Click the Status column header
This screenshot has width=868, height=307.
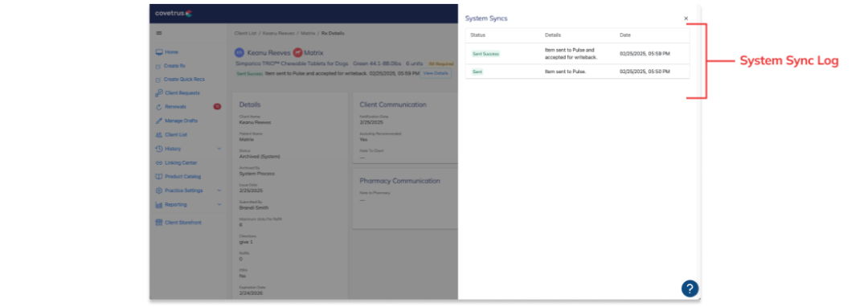coord(477,35)
